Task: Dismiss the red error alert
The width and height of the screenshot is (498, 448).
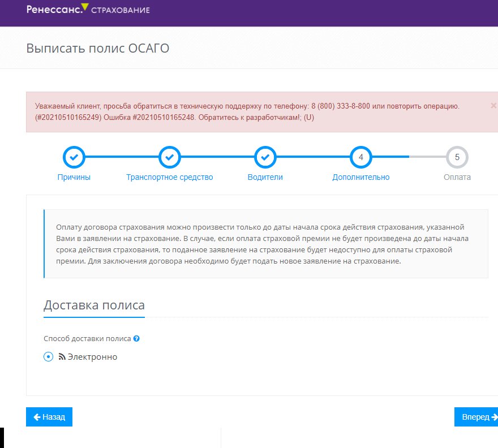Action: [x=494, y=105]
